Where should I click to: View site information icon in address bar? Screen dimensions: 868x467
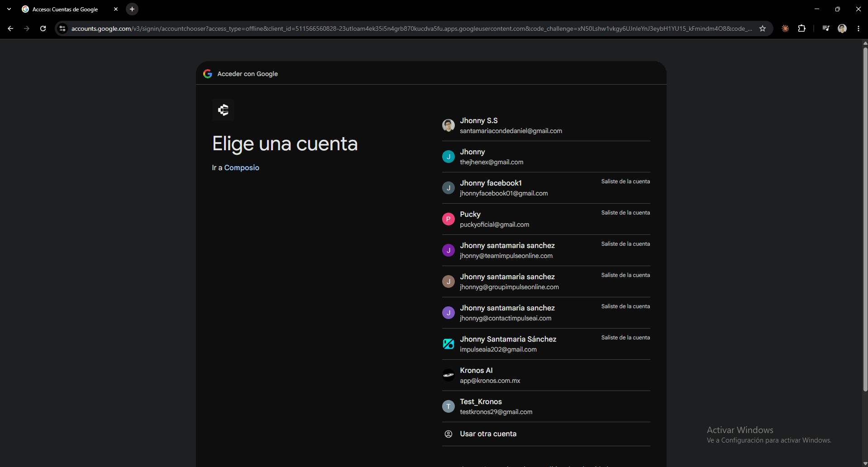pyautogui.click(x=62, y=29)
